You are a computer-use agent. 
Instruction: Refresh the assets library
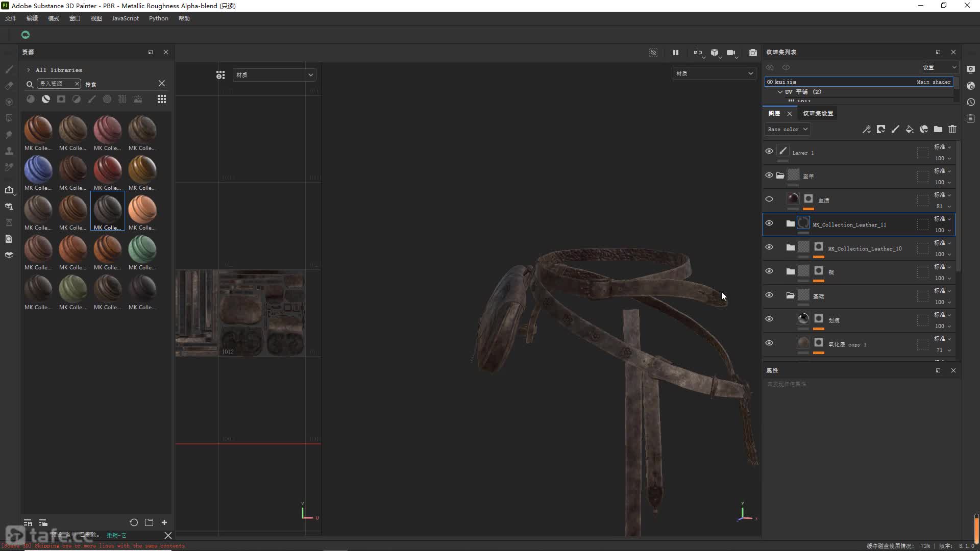tap(134, 522)
